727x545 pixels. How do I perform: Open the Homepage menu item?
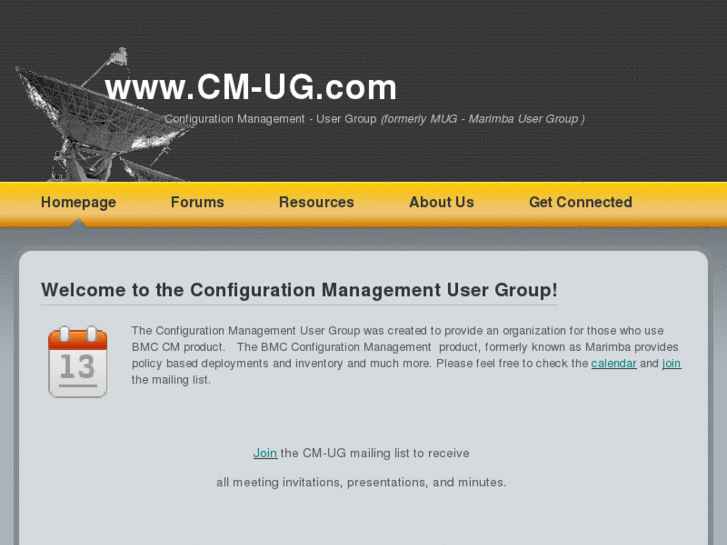[78, 202]
